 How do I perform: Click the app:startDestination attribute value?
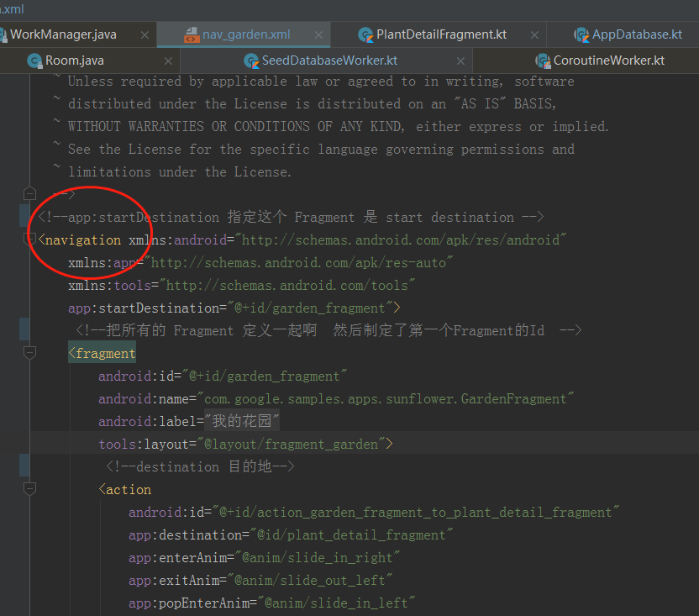tap(310, 308)
